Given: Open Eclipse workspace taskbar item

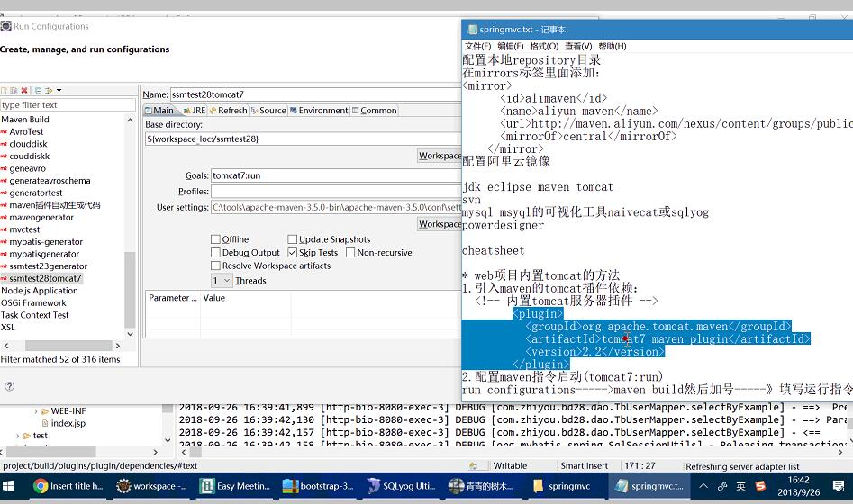Looking at the screenshot, I should pyautogui.click(x=152, y=485).
